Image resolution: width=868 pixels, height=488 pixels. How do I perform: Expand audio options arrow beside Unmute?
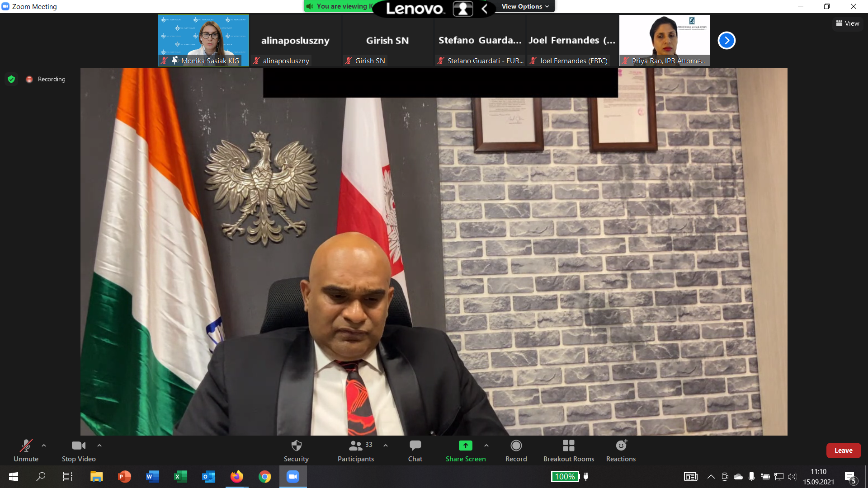tap(44, 446)
